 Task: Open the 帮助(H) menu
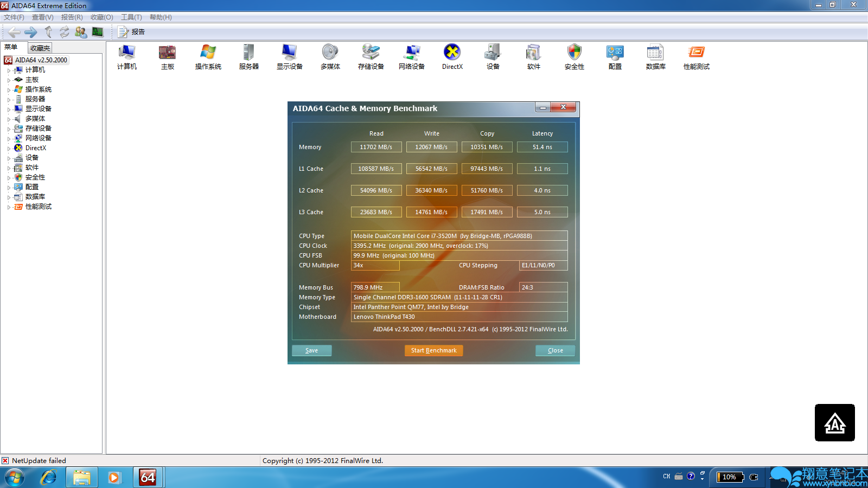[x=161, y=17]
